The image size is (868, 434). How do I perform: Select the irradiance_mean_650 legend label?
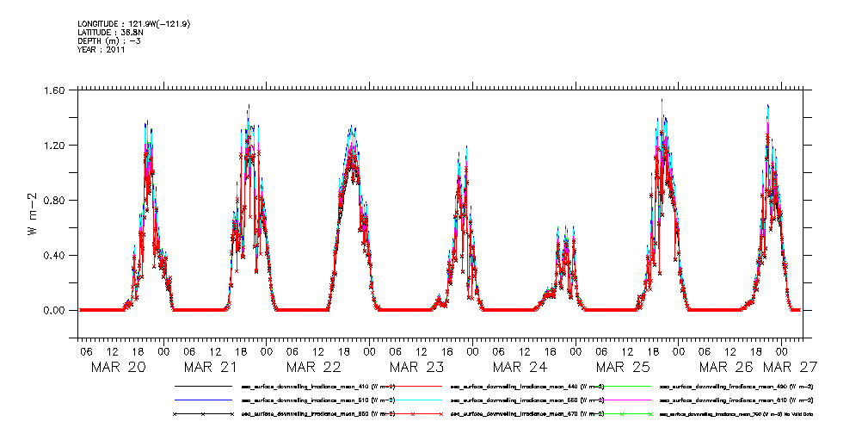[x=317, y=414]
